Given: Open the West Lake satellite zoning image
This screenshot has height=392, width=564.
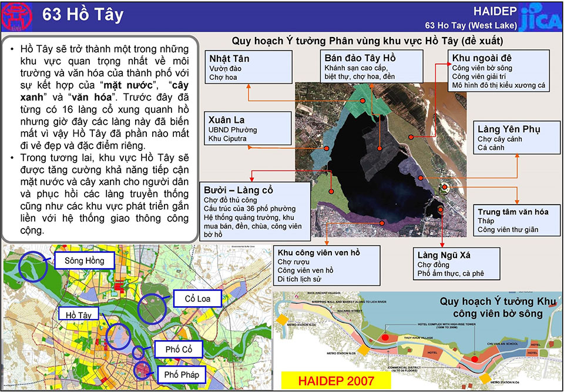Looking at the screenshot, I should [x=381, y=159].
